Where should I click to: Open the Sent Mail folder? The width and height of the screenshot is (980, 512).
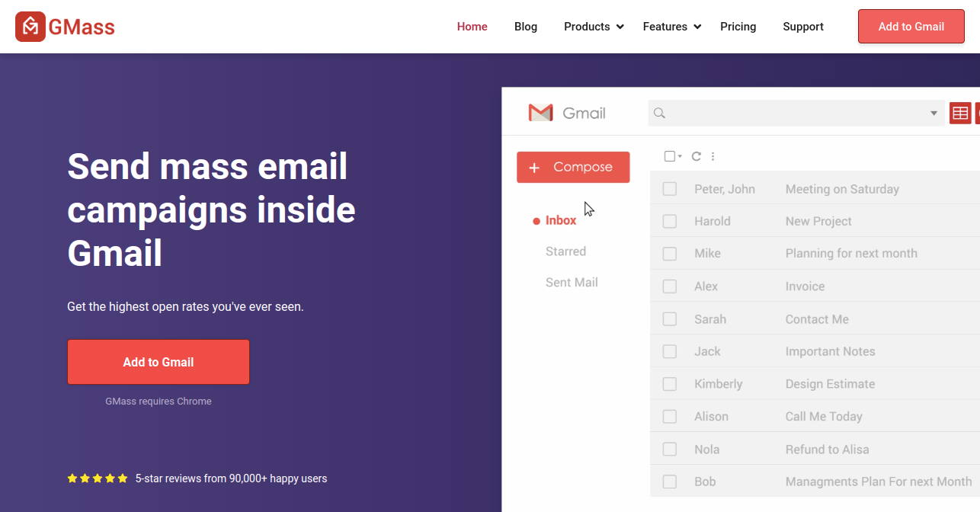572,283
